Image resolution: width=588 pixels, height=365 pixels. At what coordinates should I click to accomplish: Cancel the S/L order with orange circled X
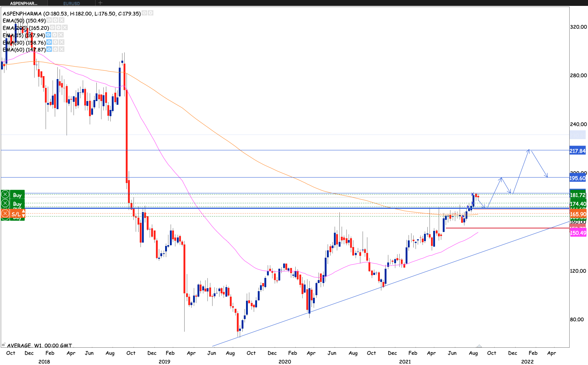coord(5,214)
